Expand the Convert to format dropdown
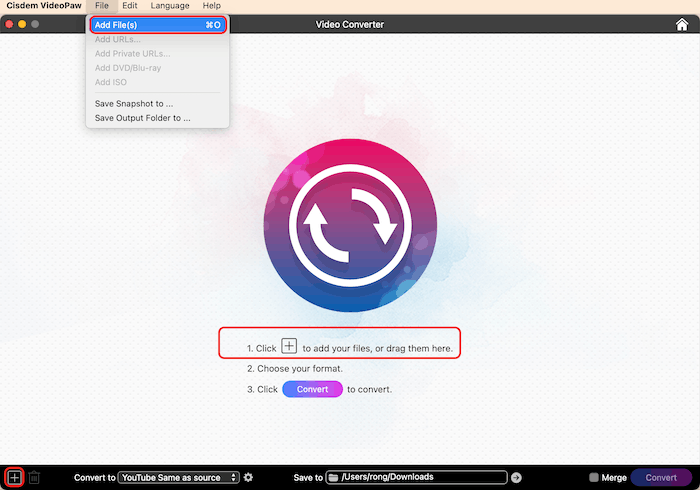 click(179, 478)
